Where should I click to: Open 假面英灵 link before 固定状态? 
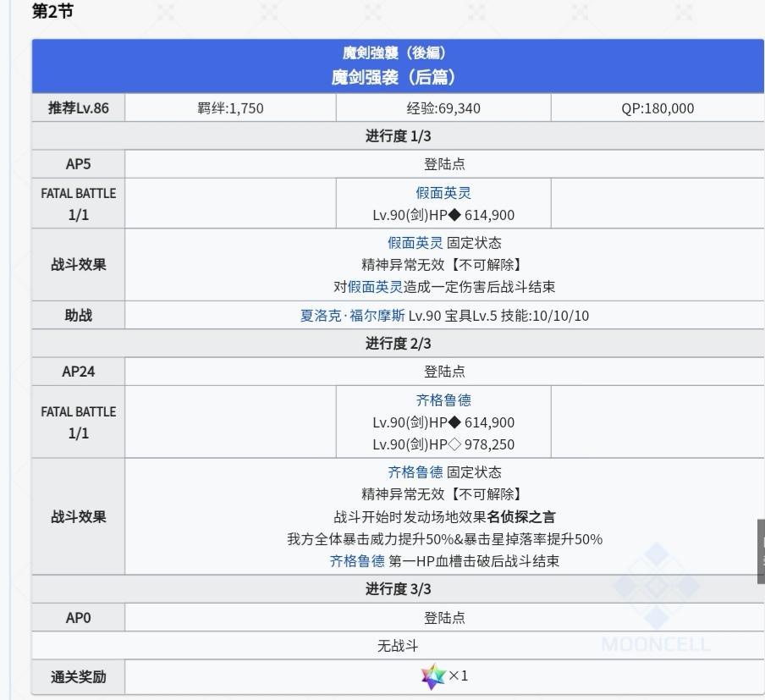[x=416, y=243]
